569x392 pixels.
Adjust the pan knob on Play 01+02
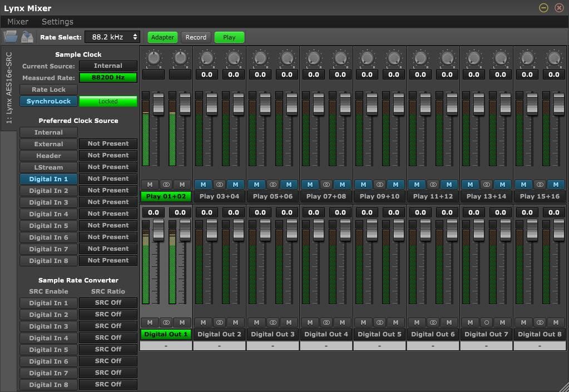(153, 58)
